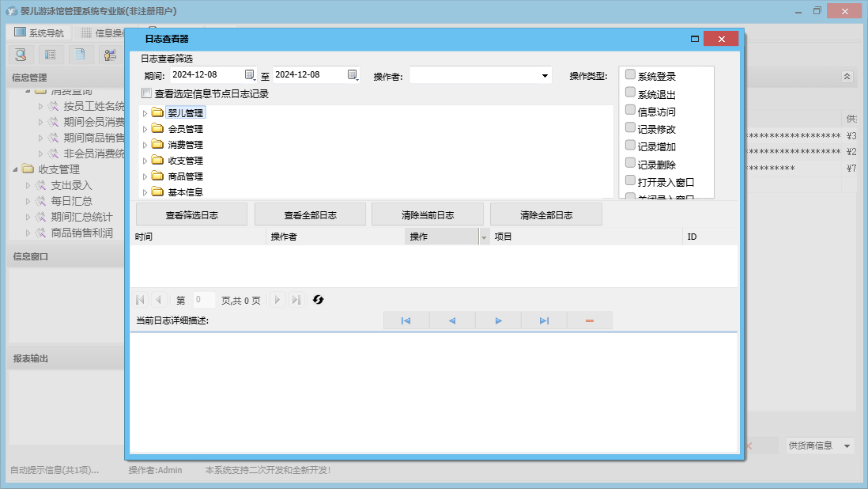
Task: Expand the 会员管理 tree node
Action: tap(145, 129)
